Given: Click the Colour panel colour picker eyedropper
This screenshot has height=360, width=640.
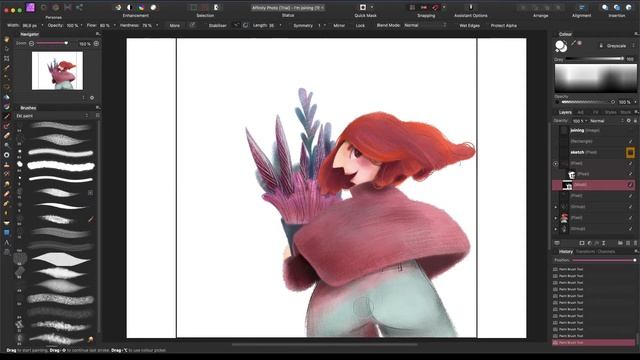Looking at the screenshot, I should (573, 43).
